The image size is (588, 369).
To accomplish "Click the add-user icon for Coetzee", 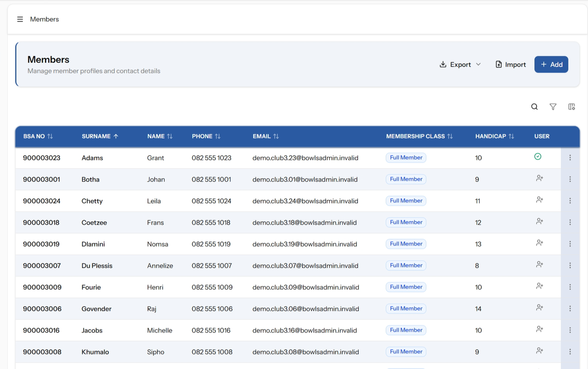I will 540,221.
